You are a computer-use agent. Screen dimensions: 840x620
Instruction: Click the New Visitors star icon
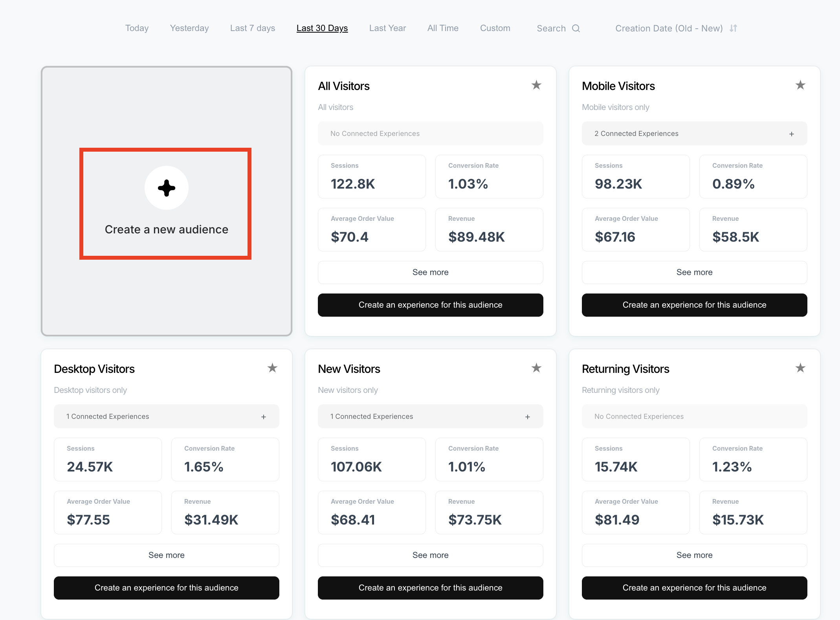536,368
